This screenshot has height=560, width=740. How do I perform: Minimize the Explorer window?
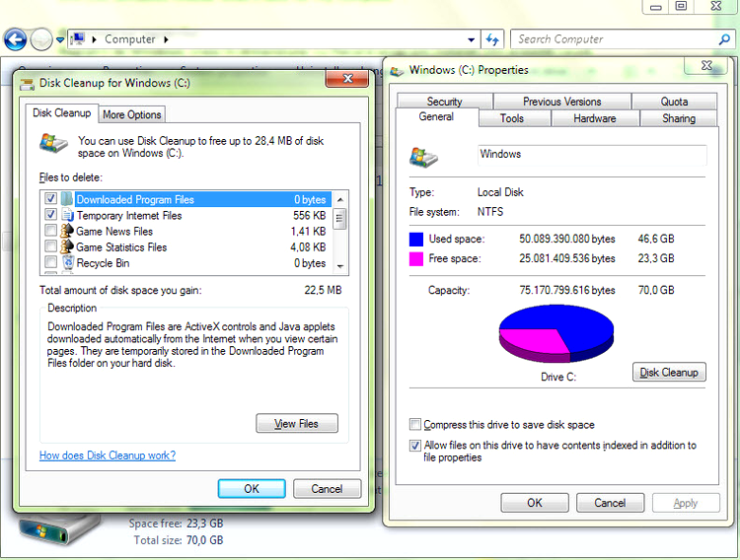(655, 7)
